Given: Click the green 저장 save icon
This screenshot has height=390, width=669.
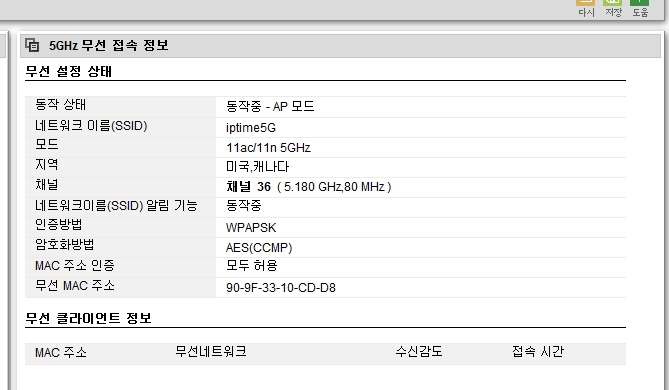Looking at the screenshot, I should tap(613, 3).
